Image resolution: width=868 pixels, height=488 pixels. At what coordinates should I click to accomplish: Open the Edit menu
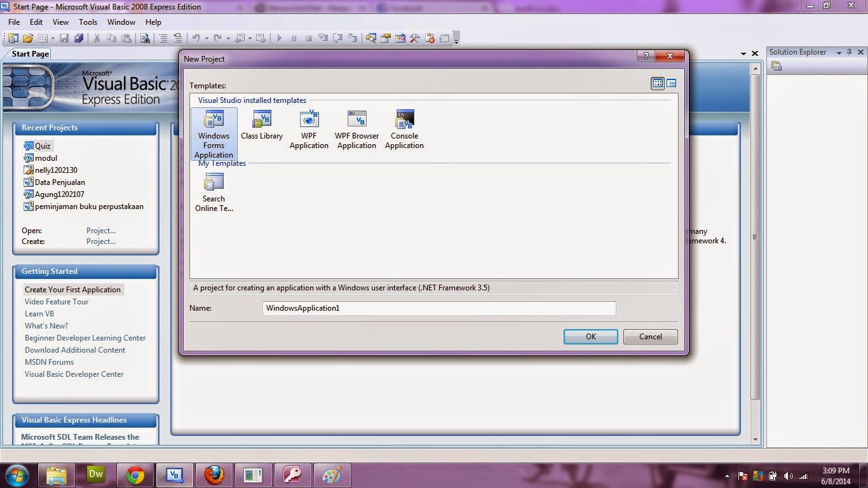pyautogui.click(x=36, y=22)
